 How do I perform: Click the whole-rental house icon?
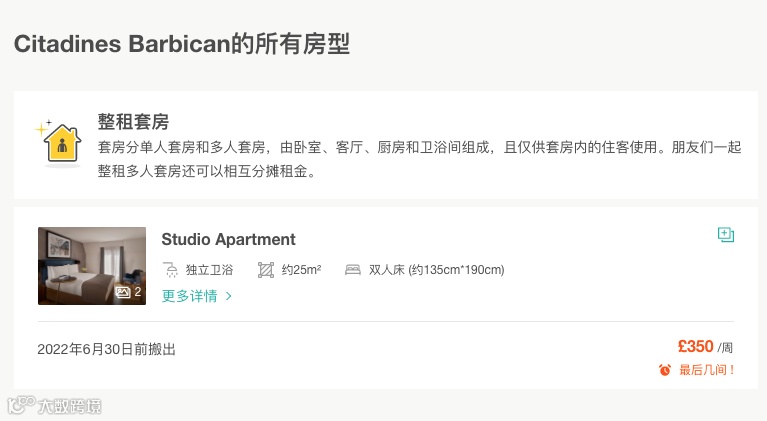61,145
